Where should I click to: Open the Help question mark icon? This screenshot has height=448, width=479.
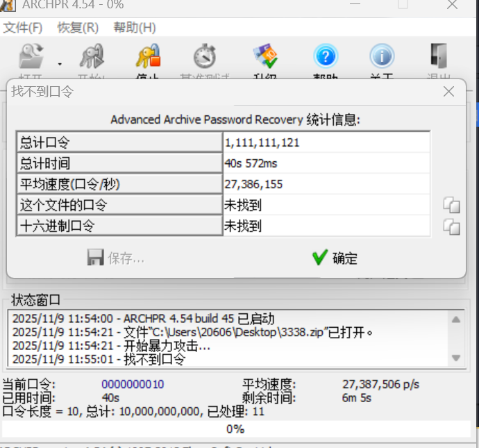tap(326, 56)
